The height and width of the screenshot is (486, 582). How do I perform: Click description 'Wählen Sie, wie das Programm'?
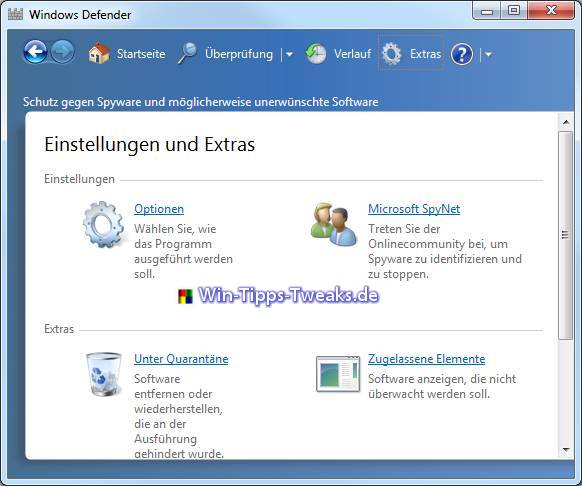(x=183, y=251)
